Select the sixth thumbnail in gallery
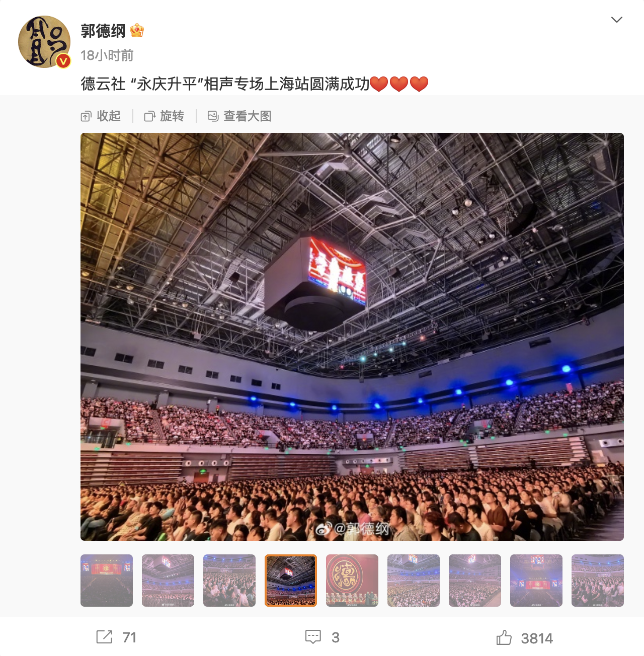 [414, 581]
